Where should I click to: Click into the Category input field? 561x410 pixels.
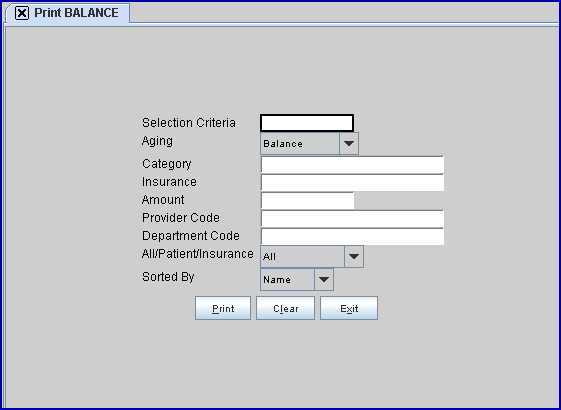click(x=352, y=165)
